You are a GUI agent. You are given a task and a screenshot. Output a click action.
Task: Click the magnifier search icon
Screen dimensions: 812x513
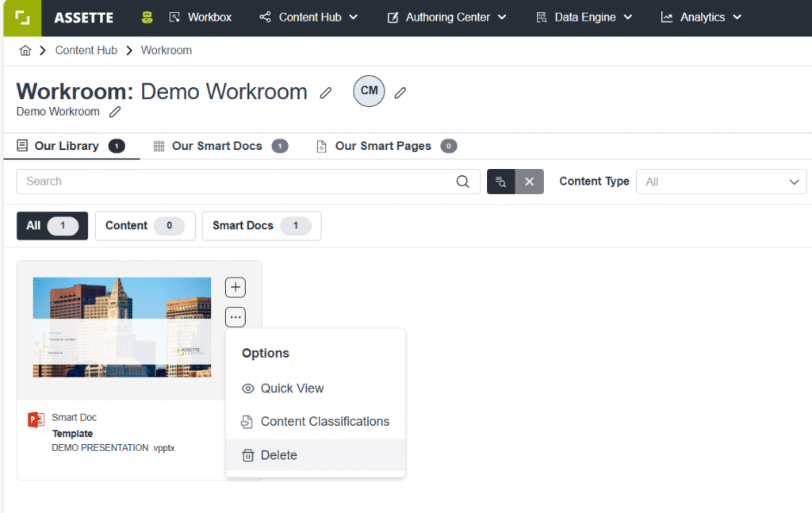point(462,182)
